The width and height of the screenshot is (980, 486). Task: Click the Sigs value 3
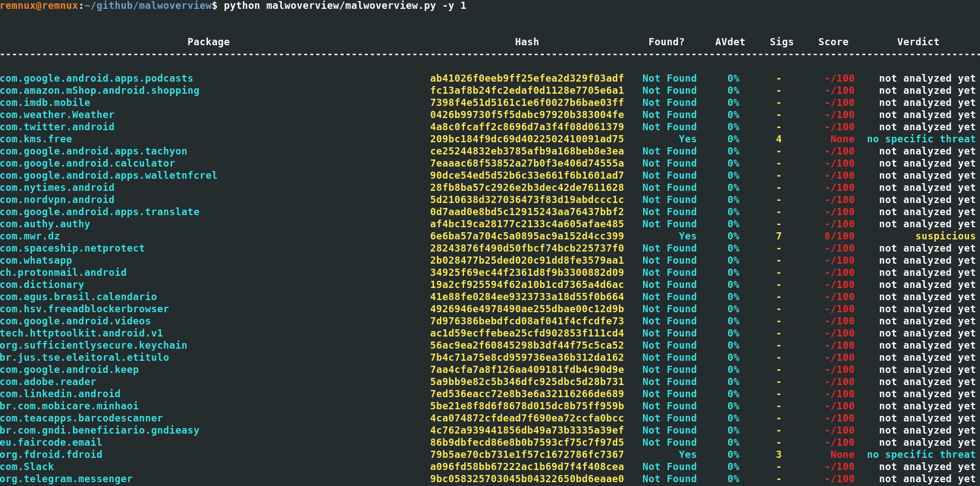pos(779,455)
